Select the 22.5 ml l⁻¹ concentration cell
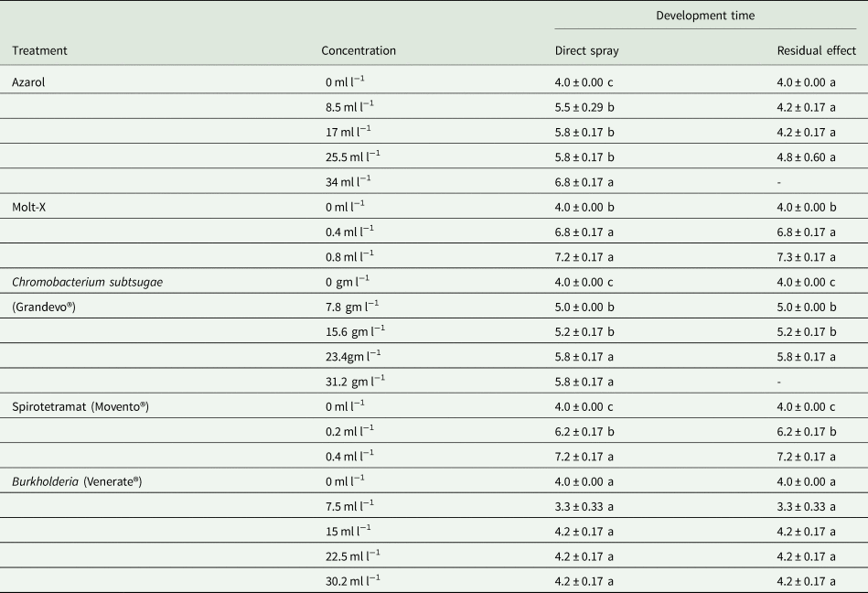 (353, 555)
